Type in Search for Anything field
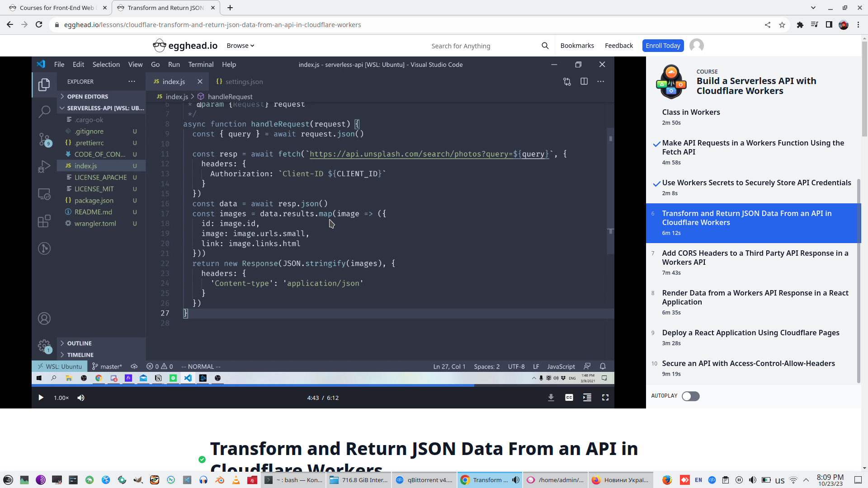The image size is (868, 488). pyautogui.click(x=479, y=46)
